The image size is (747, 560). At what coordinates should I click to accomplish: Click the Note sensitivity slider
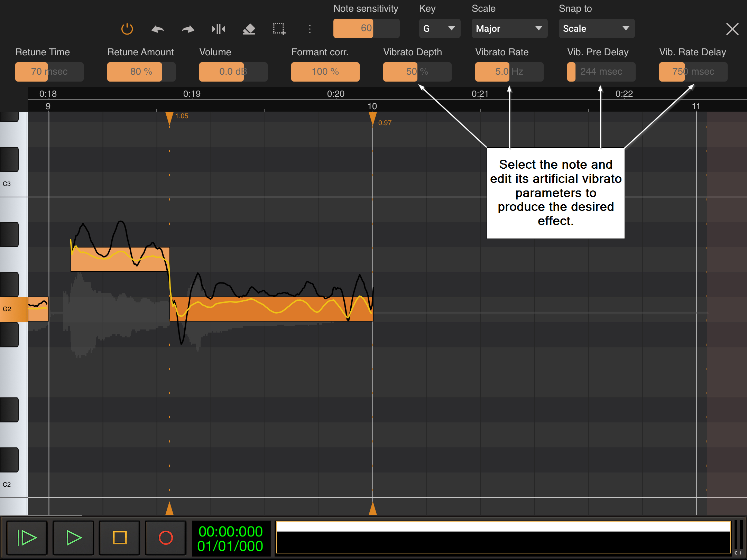366,28
